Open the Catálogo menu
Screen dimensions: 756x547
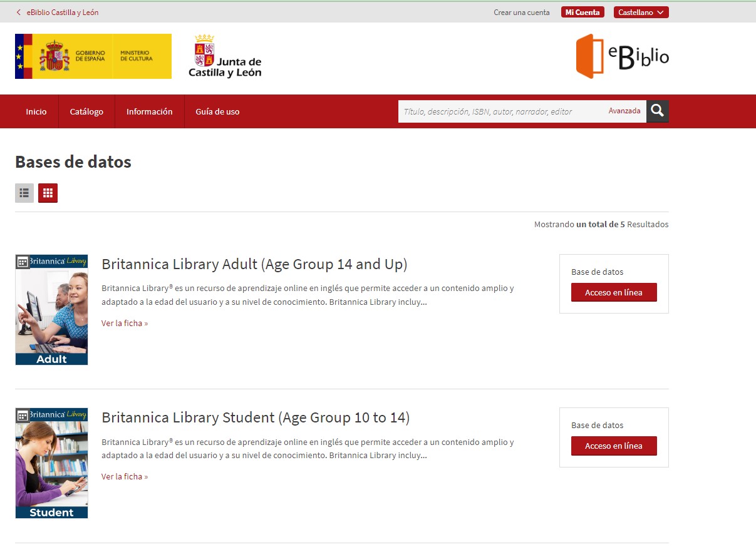(86, 111)
